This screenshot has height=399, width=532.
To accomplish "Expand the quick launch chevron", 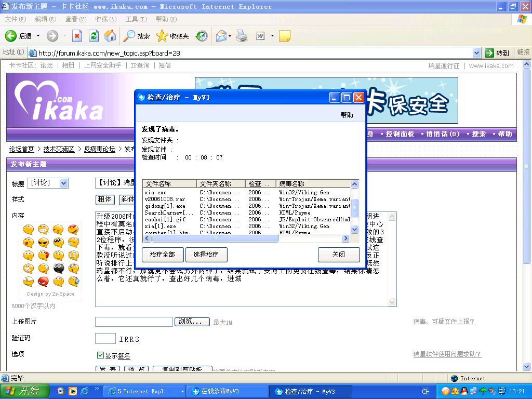I will (x=97, y=389).
